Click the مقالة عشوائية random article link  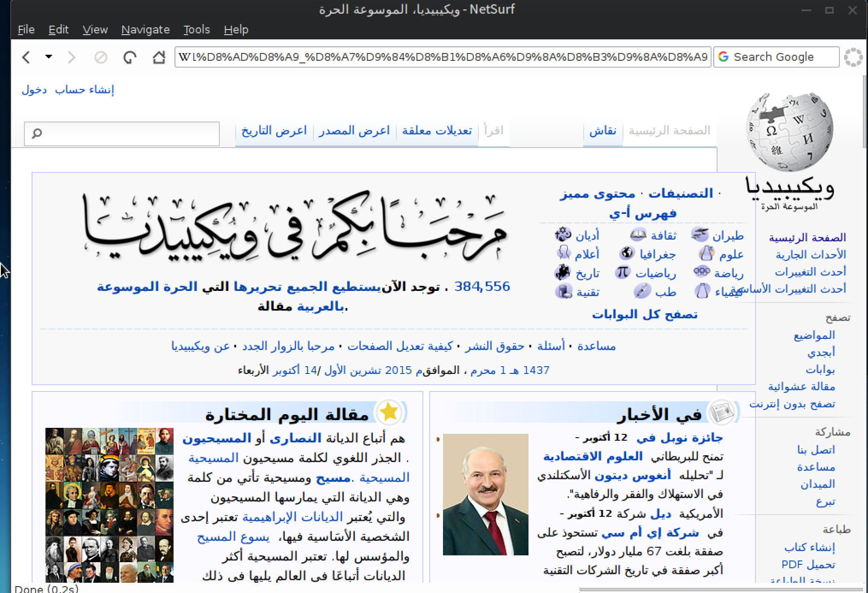click(x=801, y=387)
